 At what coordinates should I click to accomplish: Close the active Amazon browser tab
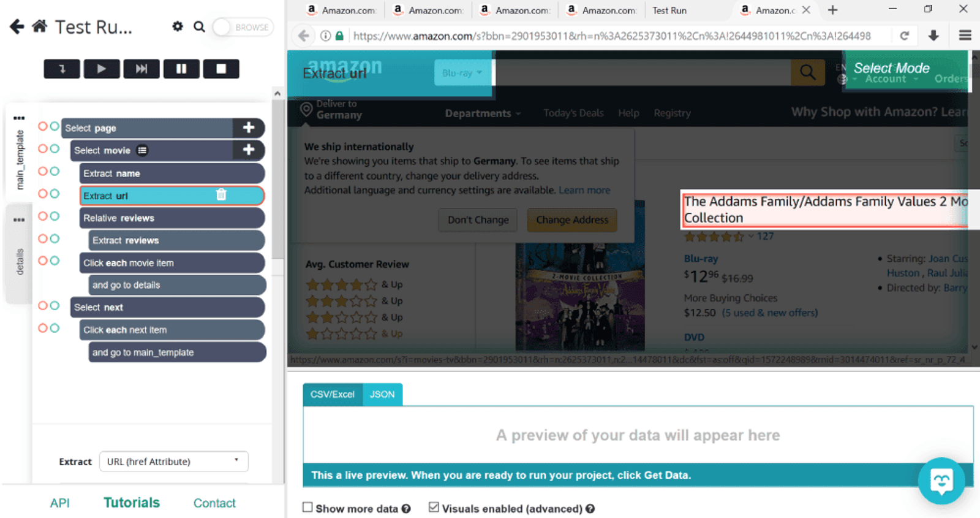[x=806, y=10]
